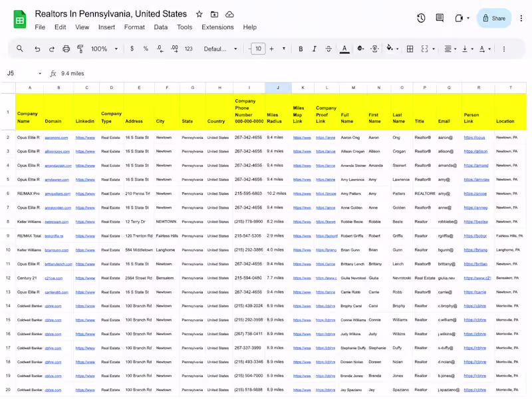The width and height of the screenshot is (532, 399).
Task: Open bobgriffis domain link in row 9
Action: click(54, 236)
